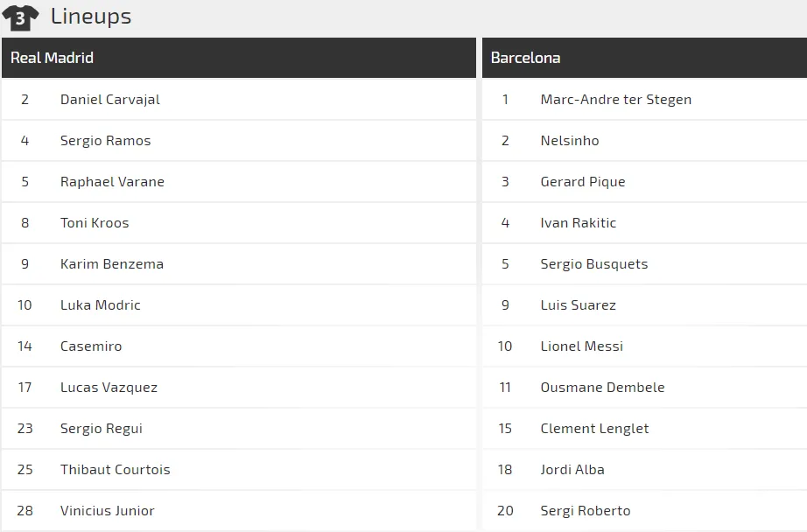Click Vinicius Junior's name
This screenshot has width=807, height=532.
108,511
